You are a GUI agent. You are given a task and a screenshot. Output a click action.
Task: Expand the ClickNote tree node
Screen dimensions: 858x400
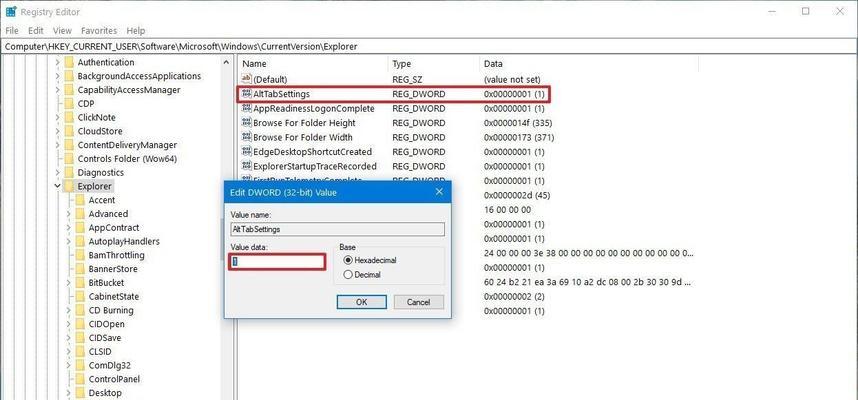point(57,118)
